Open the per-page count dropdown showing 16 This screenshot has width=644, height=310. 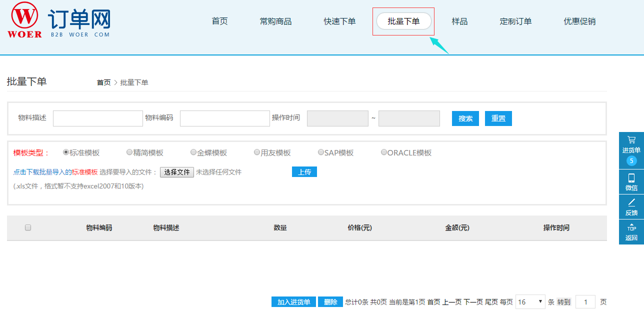(530, 302)
